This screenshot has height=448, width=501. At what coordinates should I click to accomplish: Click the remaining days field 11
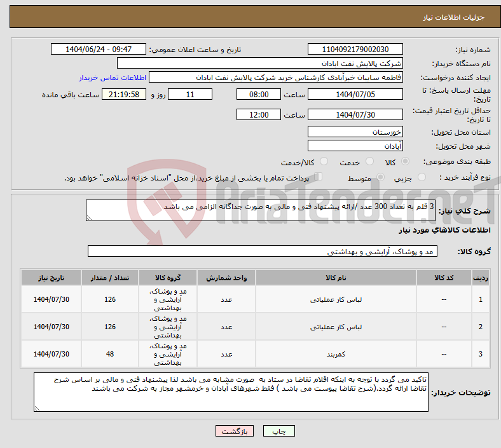tap(190, 94)
